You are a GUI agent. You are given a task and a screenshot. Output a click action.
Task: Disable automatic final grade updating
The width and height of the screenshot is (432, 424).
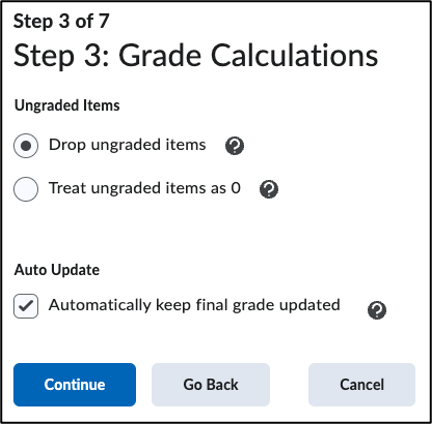26,306
